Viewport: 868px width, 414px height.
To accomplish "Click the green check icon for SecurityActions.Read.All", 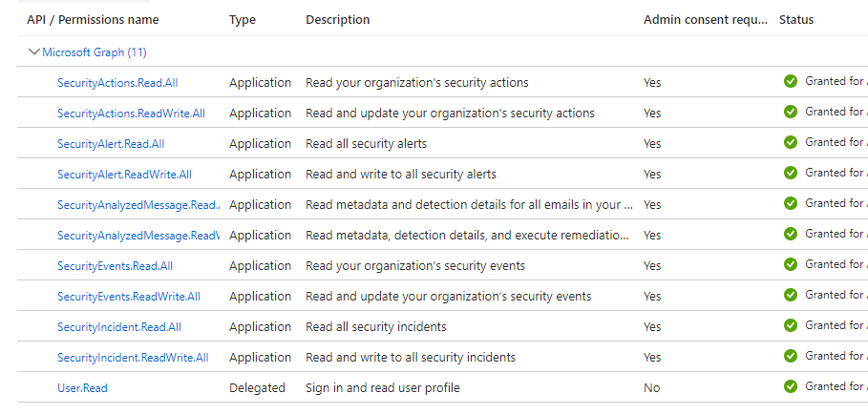I will point(790,81).
